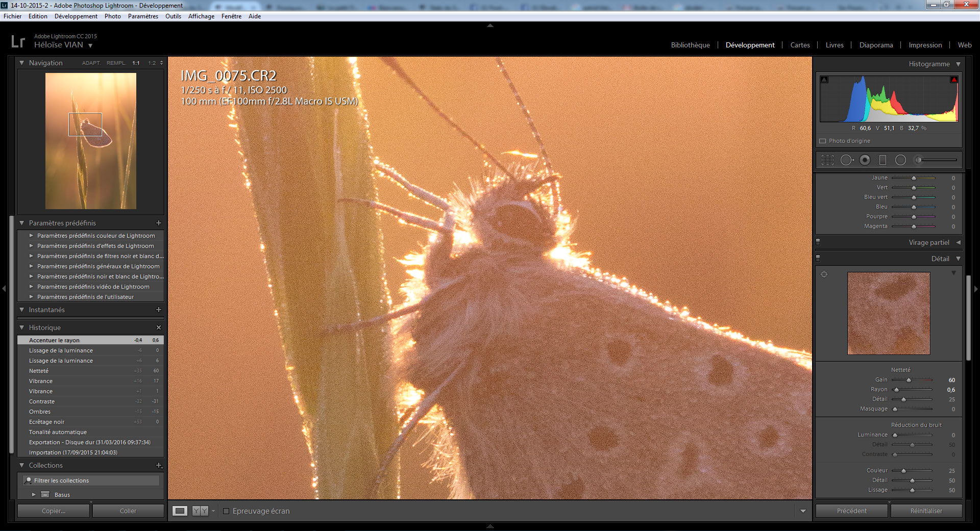Expand the Instantanés panel

tap(22, 310)
